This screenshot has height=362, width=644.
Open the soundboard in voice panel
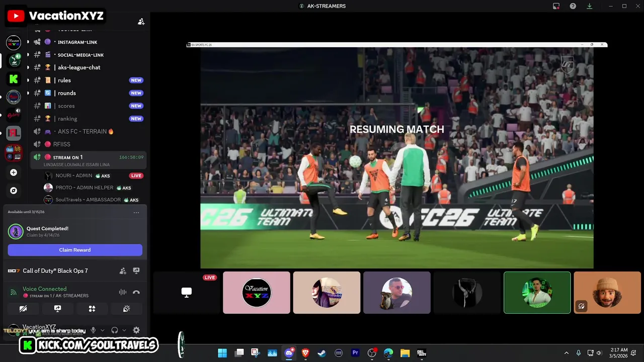pos(126,309)
